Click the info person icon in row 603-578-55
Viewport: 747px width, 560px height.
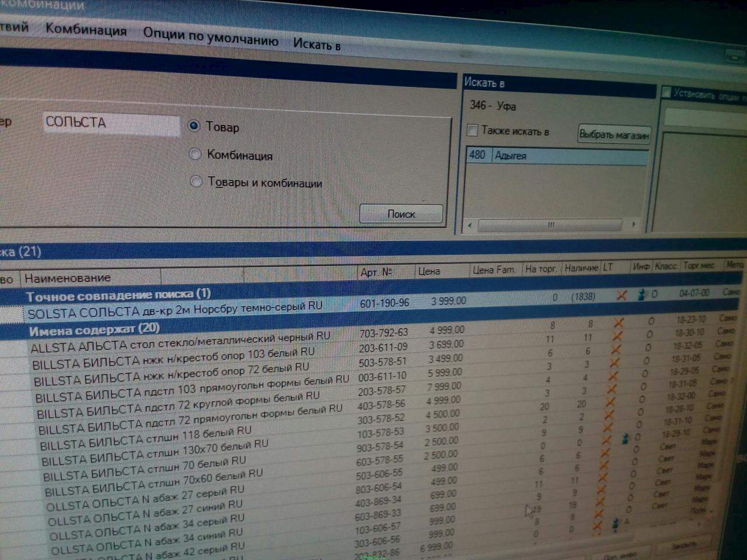(x=626, y=438)
